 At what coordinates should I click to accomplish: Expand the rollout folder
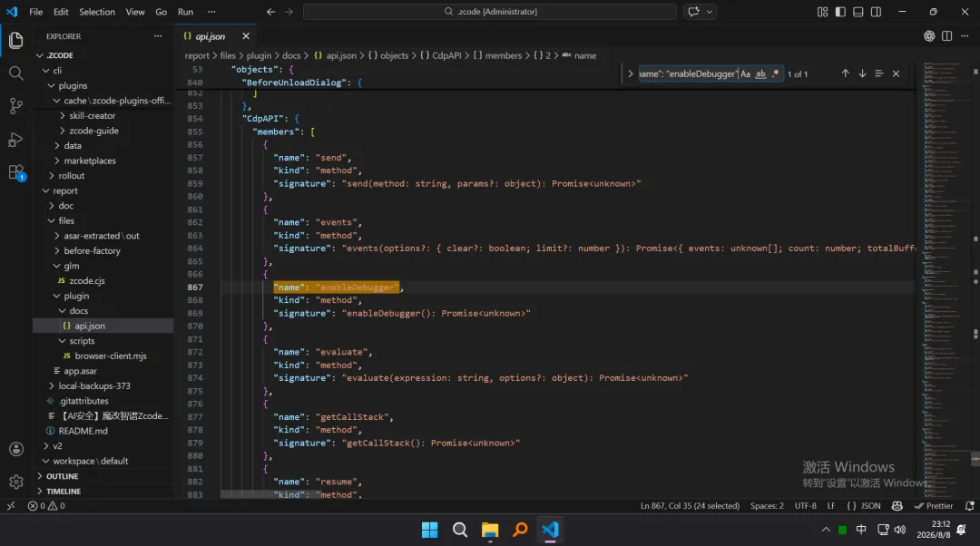[103, 176]
